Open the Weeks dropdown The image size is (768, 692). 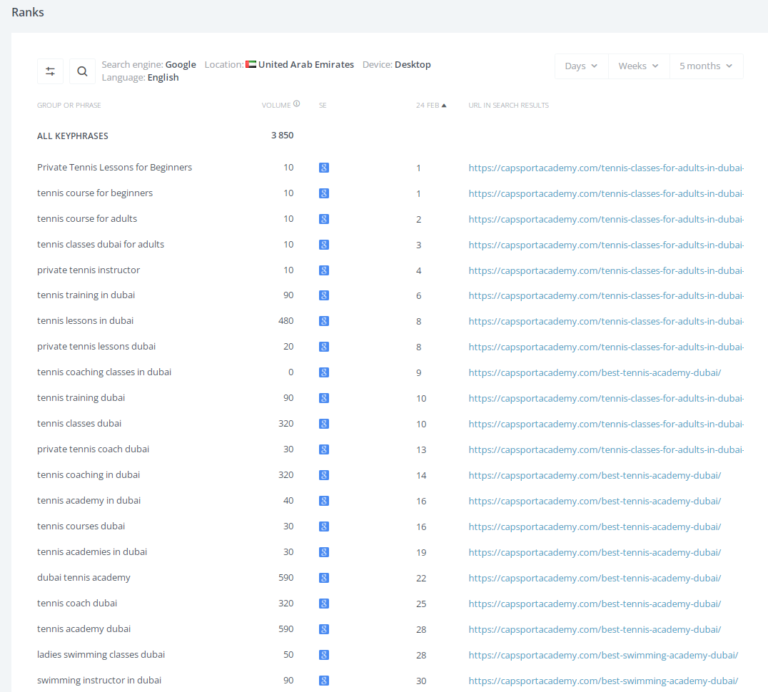638,66
